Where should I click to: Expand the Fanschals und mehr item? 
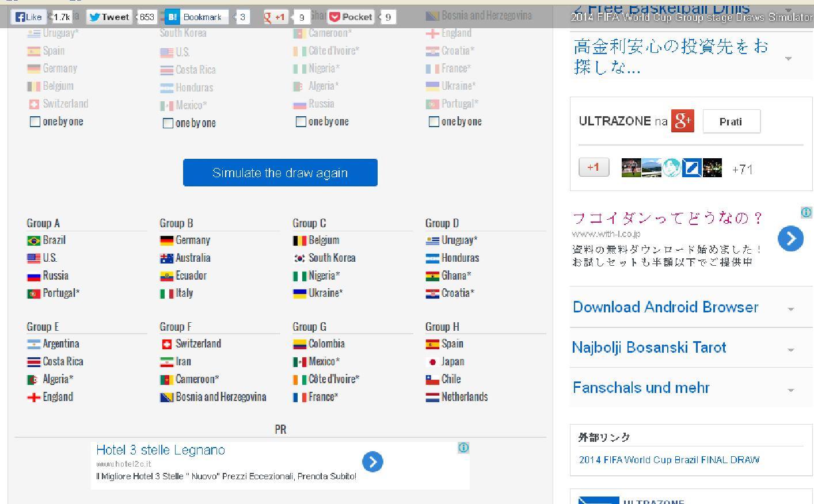coord(790,390)
